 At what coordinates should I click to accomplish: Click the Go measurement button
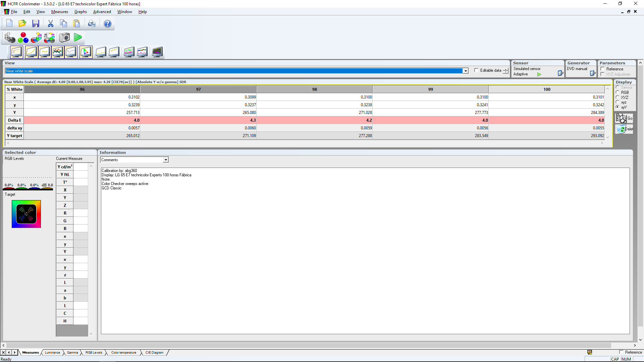[624, 118]
